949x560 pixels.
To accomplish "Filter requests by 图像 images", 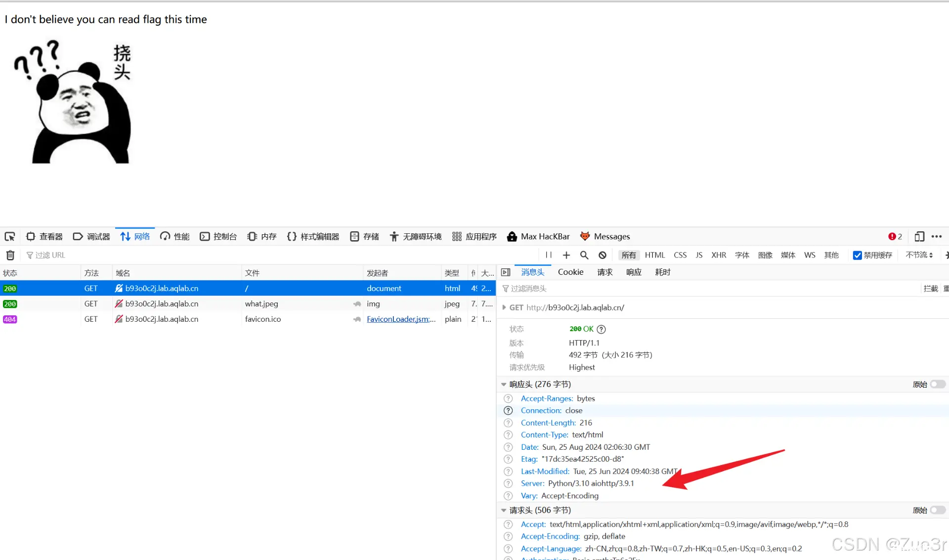I will click(765, 255).
